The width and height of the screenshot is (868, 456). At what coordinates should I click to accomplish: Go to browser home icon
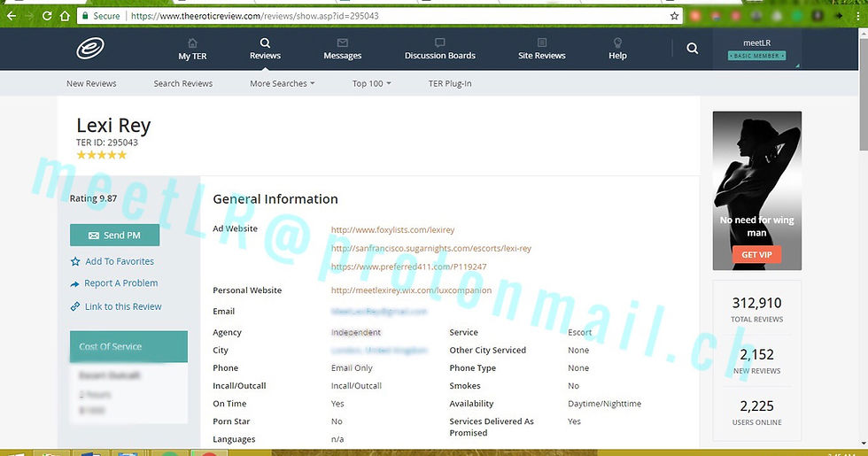[x=65, y=16]
